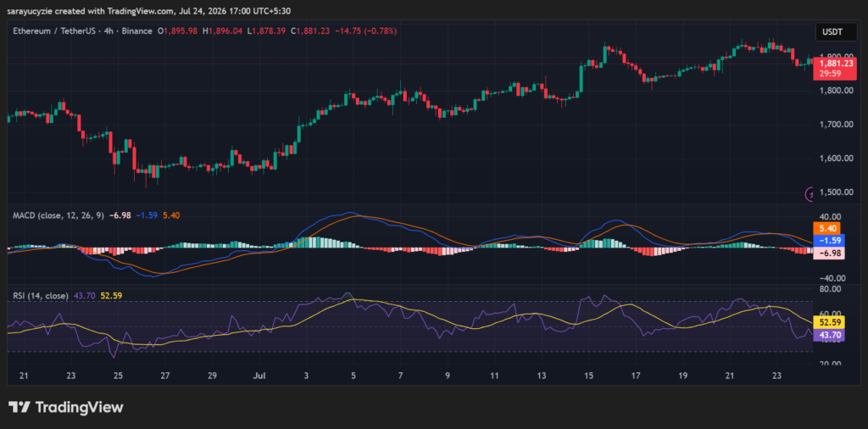This screenshot has height=429, width=868.
Task: Click the orange 5.40 MACD signal axis label
Action: pyautogui.click(x=826, y=228)
